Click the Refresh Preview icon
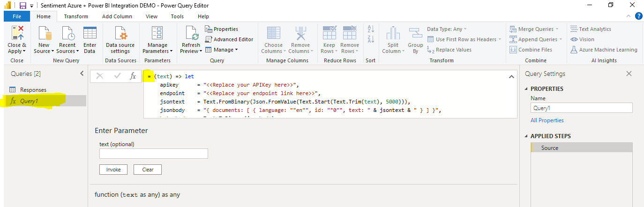 click(x=191, y=34)
